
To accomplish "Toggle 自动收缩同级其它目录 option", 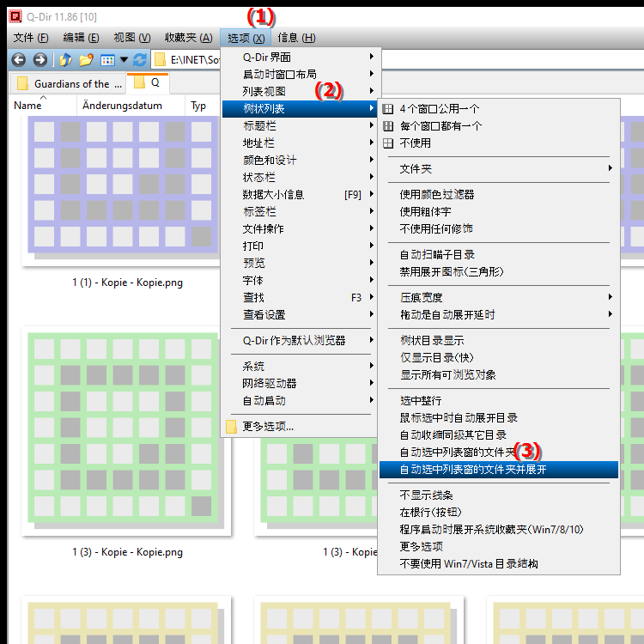I will (499, 435).
